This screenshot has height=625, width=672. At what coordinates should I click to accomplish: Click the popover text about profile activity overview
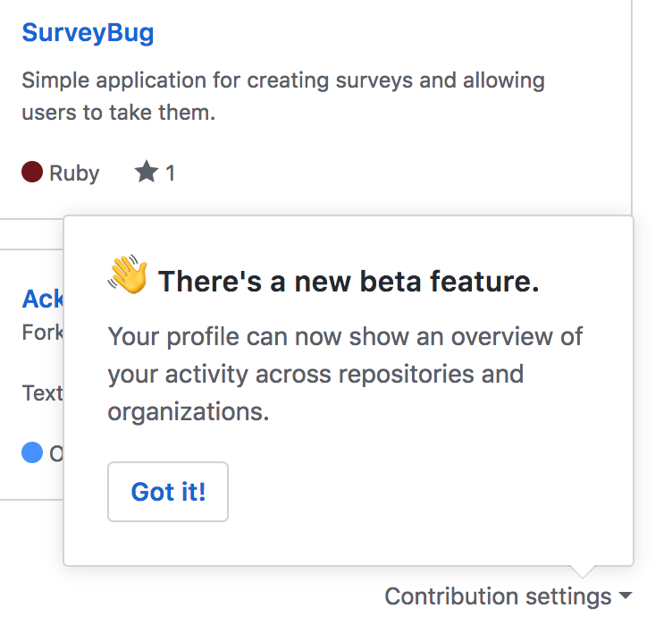pos(345,374)
